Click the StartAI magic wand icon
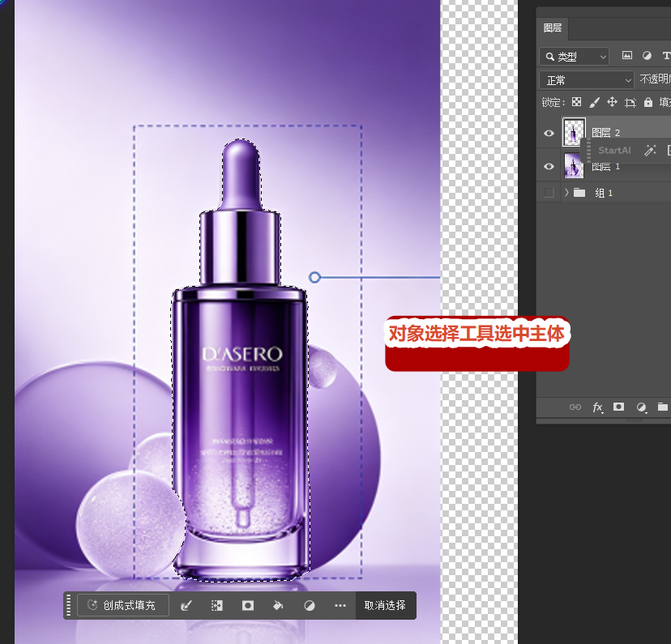Viewport: 671px width, 644px height. pos(650,150)
